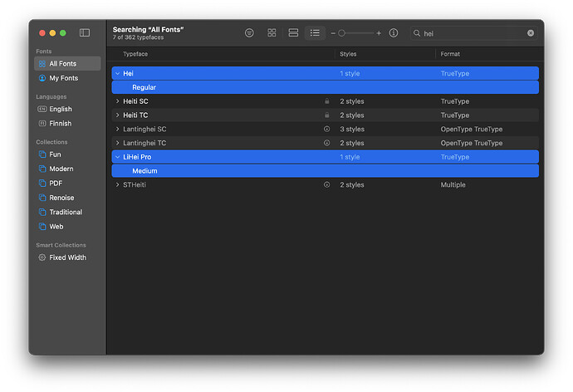Filter by Finnish language

click(x=67, y=124)
